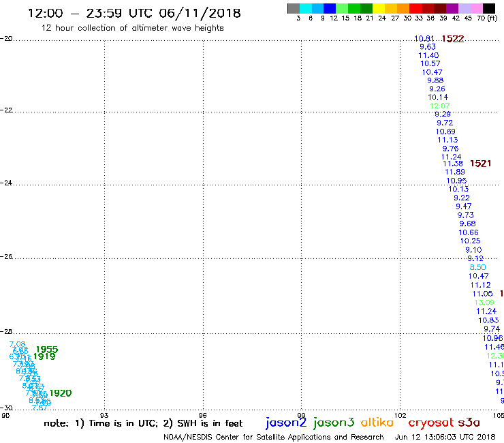
Task: Click the 9.88 wave height reading
Action: click(435, 80)
